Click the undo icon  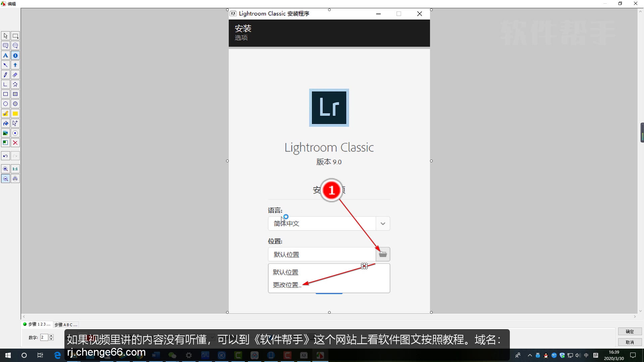5,156
